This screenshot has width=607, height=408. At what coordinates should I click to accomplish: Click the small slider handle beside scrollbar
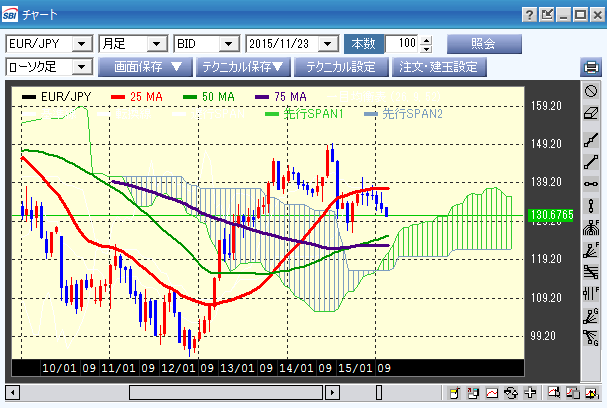pos(379,393)
